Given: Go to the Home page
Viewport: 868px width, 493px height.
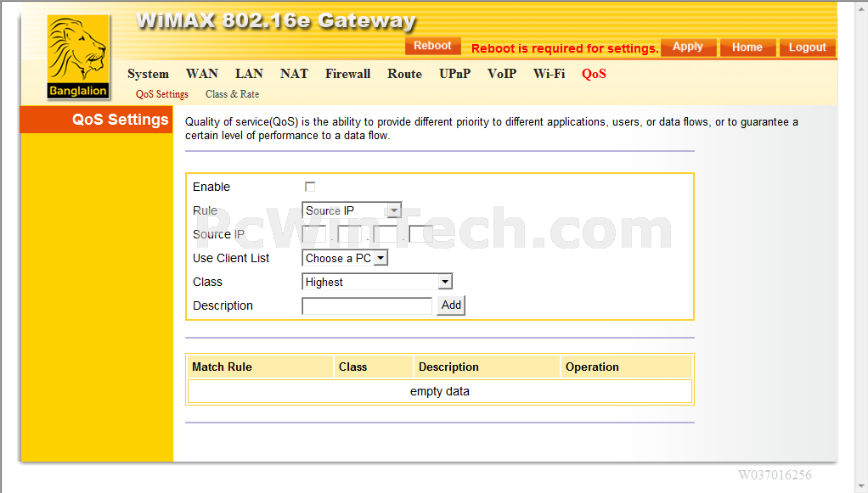Looking at the screenshot, I should pyautogui.click(x=747, y=48).
